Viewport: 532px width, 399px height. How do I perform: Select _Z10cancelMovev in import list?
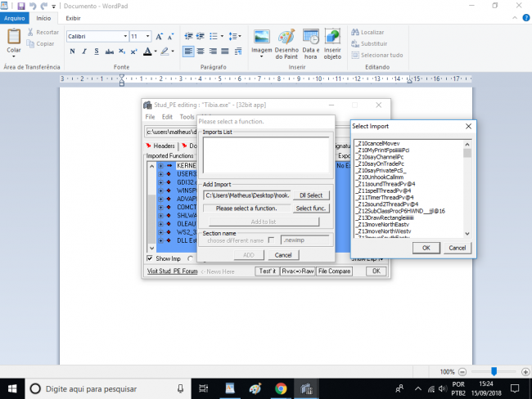click(x=377, y=143)
